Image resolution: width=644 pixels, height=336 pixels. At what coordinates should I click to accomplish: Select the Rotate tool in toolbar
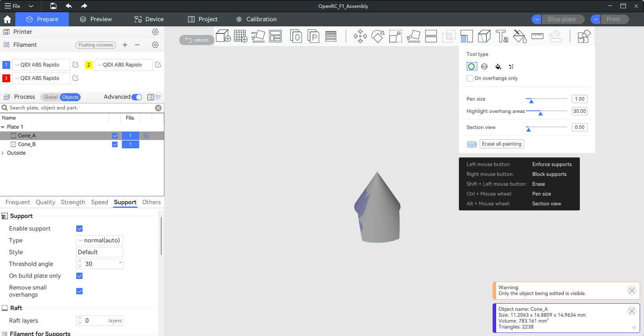(378, 36)
